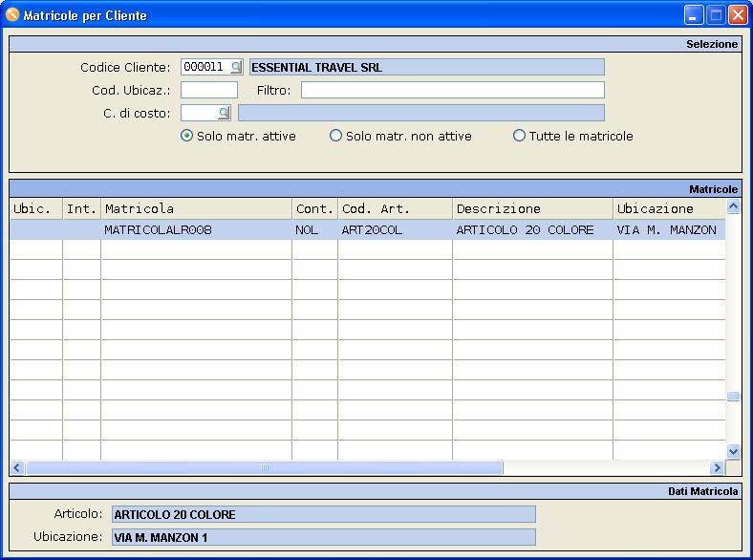The height and width of the screenshot is (560, 753).
Task: Open lookup icon in C. di costo field
Action: tap(224, 113)
